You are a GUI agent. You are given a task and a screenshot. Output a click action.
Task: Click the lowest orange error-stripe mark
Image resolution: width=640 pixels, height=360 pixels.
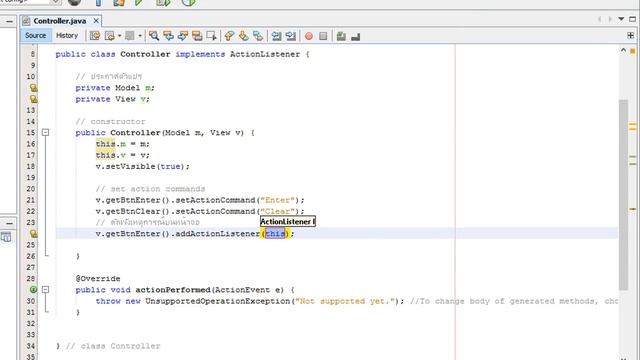tap(633, 209)
